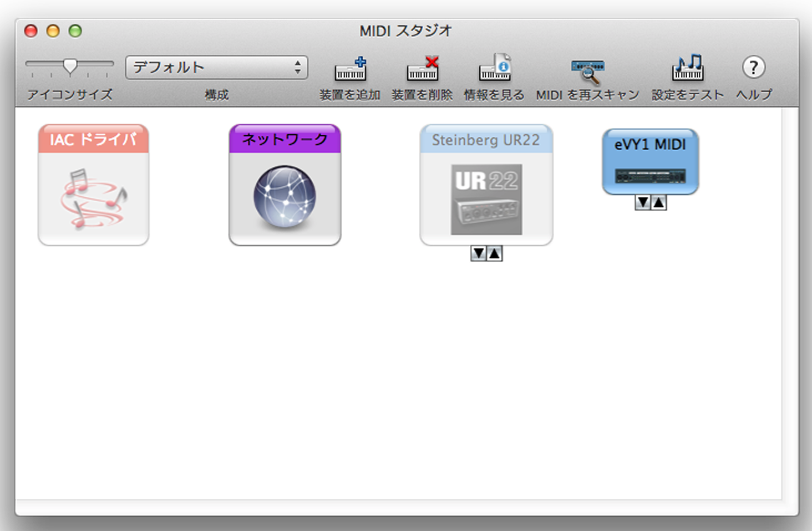812x531 pixels.
Task: Close the MIDI スタジオ window with red button
Action: pos(31,31)
